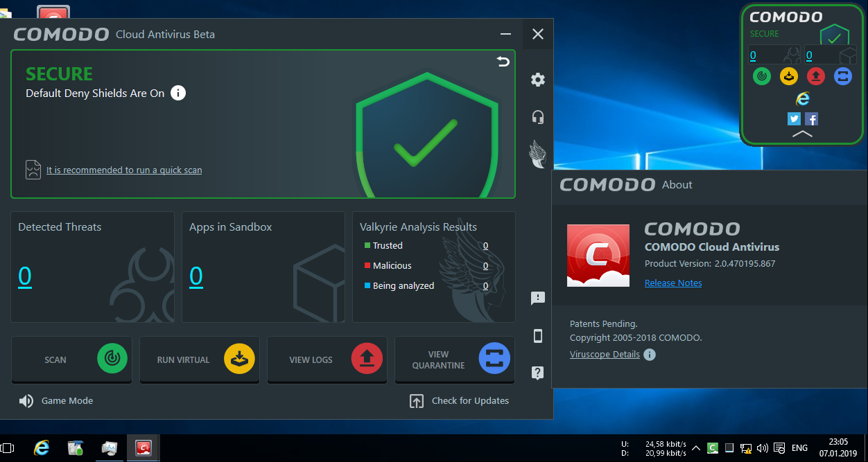Click the Product Version text in About
868x462 pixels.
pos(710,263)
